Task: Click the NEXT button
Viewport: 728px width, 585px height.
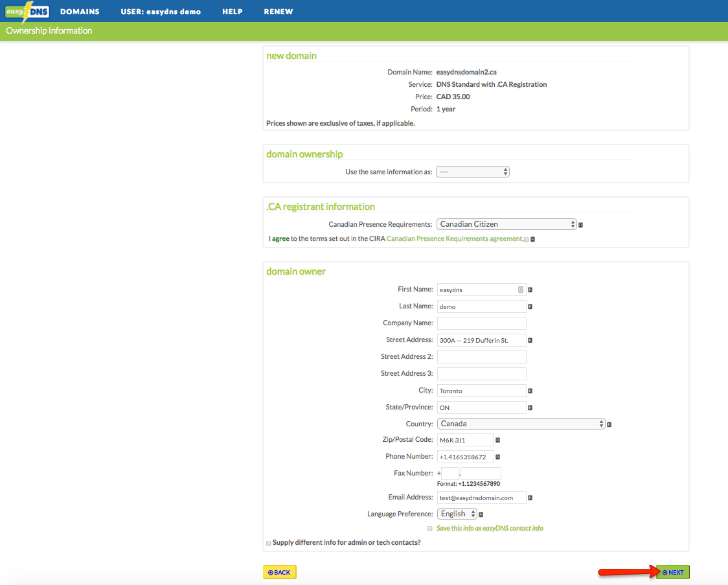Action: [673, 573]
